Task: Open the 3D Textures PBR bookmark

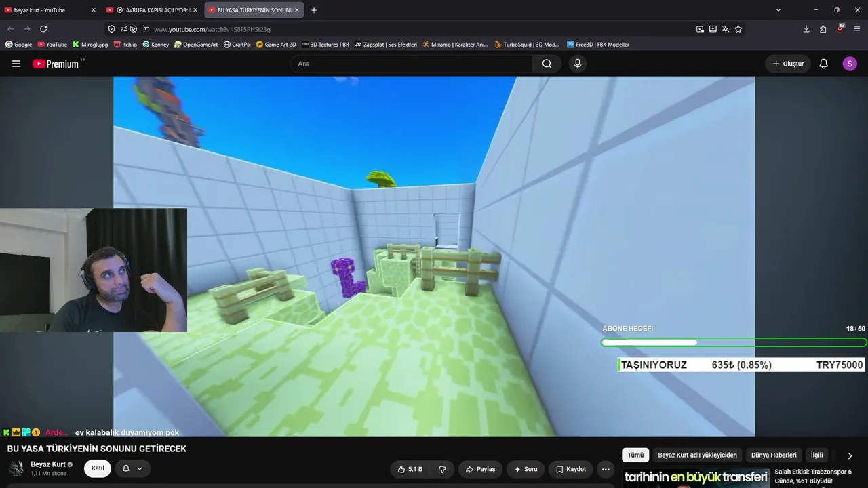Action: coord(325,45)
